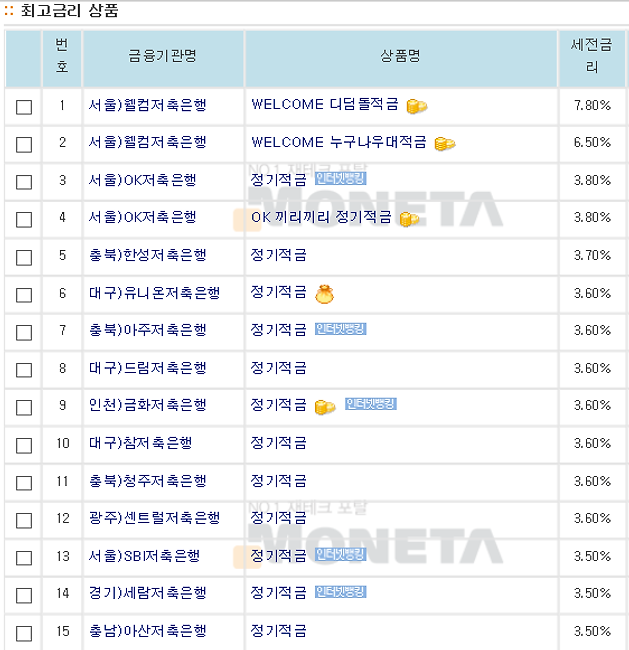Click 금융기관명 column header

tap(163, 56)
